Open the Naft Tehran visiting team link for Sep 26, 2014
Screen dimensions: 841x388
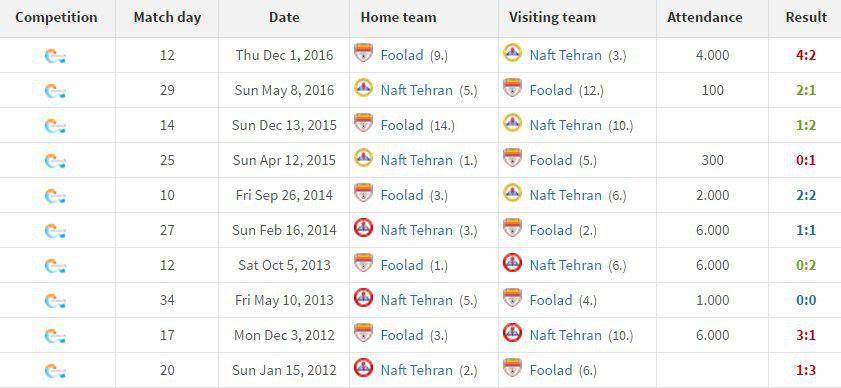click(x=566, y=195)
